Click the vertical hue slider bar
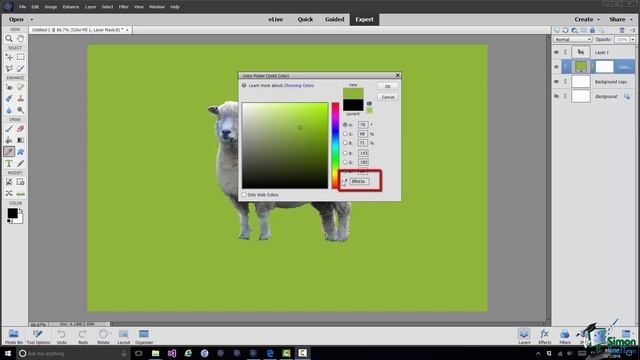This screenshot has width=640, height=360. pos(335,146)
